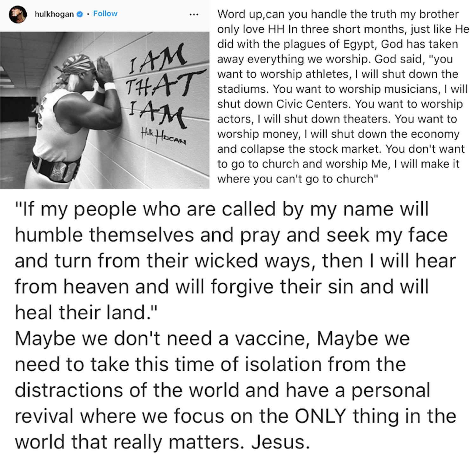Click the caption line starting "Word up,can you"

point(338,14)
